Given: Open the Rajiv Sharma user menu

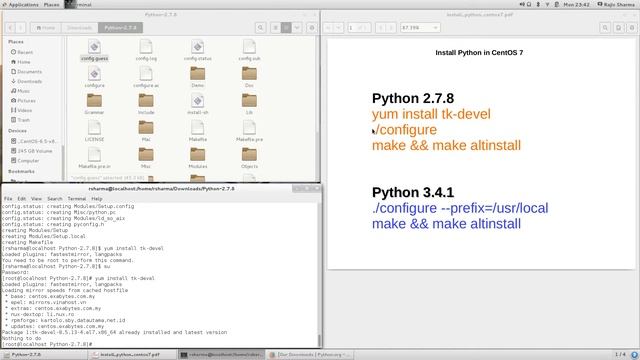Looking at the screenshot, I should click(616, 4).
